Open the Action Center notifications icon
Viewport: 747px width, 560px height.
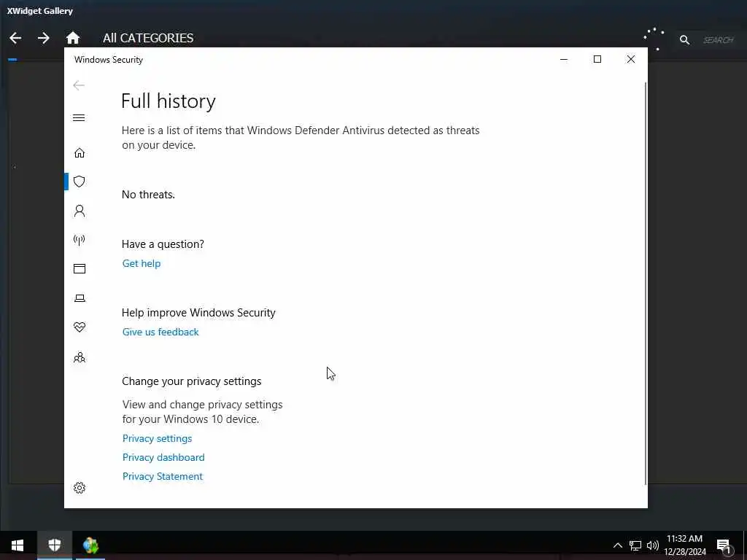724,546
